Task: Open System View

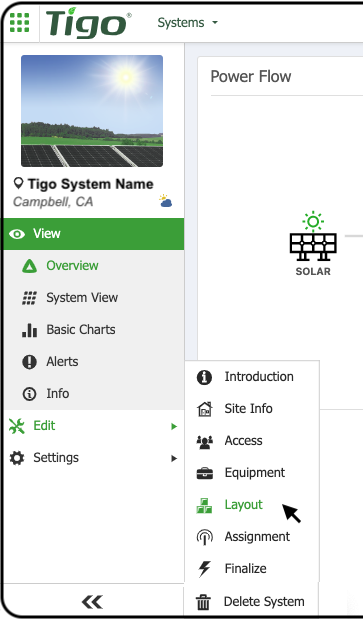Action: (x=82, y=298)
